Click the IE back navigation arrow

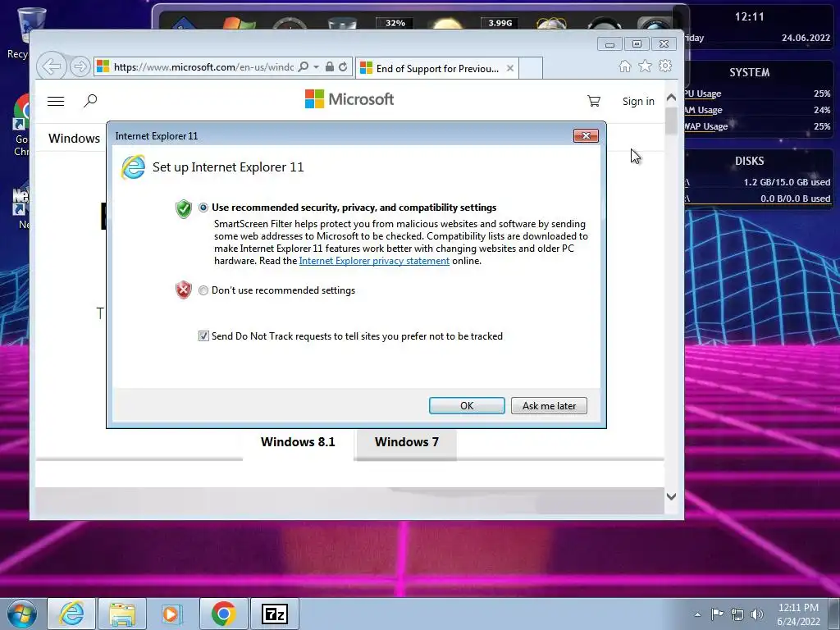click(52, 66)
